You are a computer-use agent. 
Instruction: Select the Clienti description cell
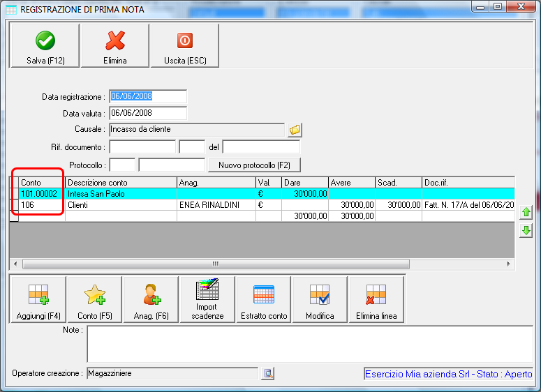tap(121, 205)
